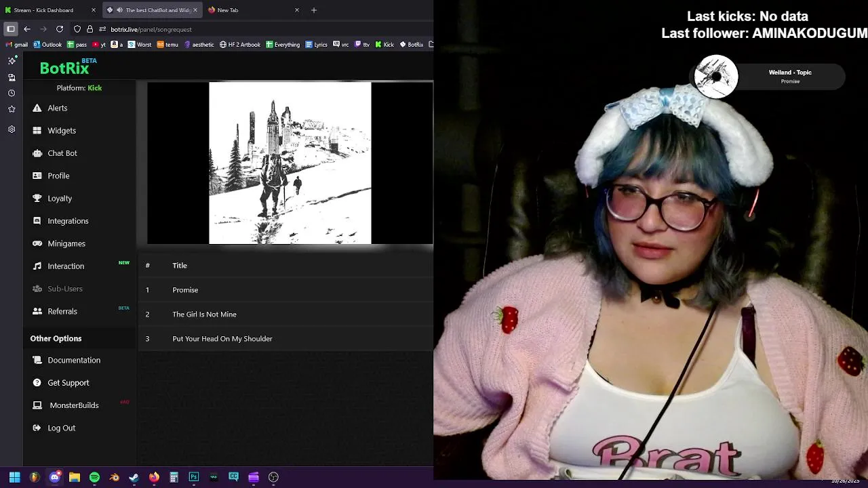Open the Kick bookmark
Viewport: 868px width, 488px height.
(x=384, y=45)
